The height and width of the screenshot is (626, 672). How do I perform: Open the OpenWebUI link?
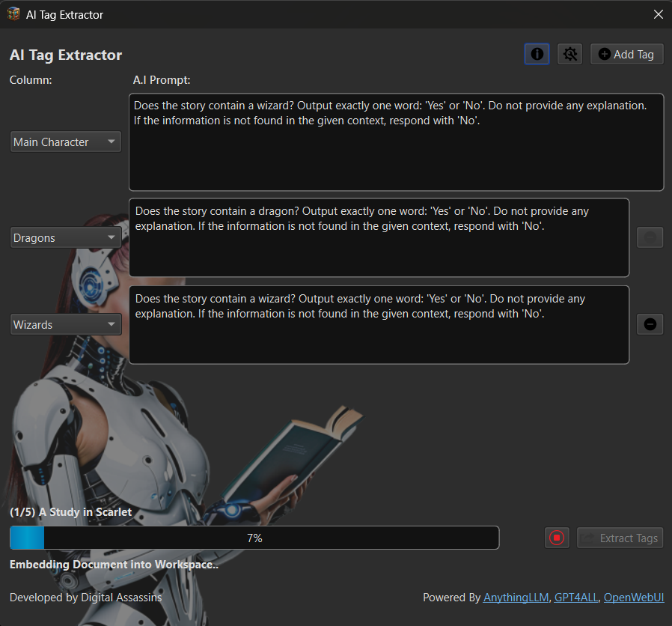click(x=634, y=598)
